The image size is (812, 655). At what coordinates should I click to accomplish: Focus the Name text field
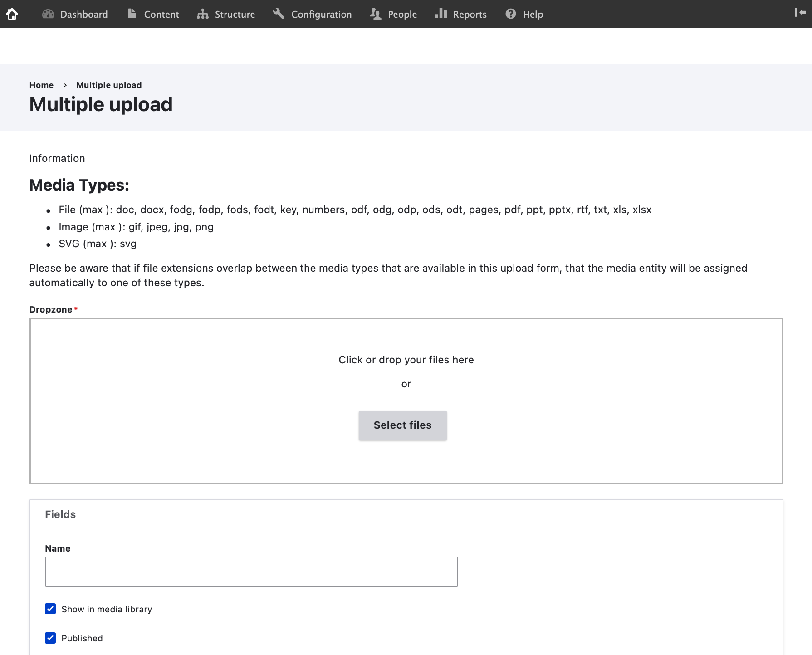click(x=251, y=572)
